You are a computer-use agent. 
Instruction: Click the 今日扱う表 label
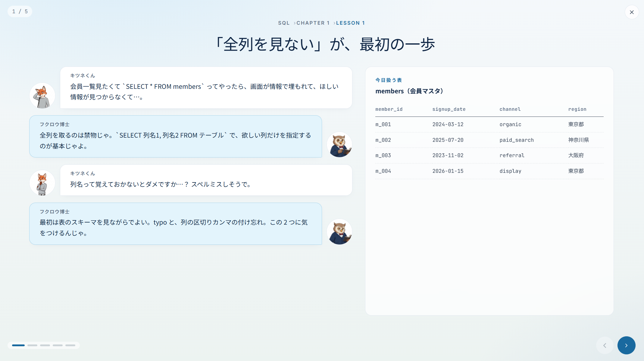click(x=389, y=80)
